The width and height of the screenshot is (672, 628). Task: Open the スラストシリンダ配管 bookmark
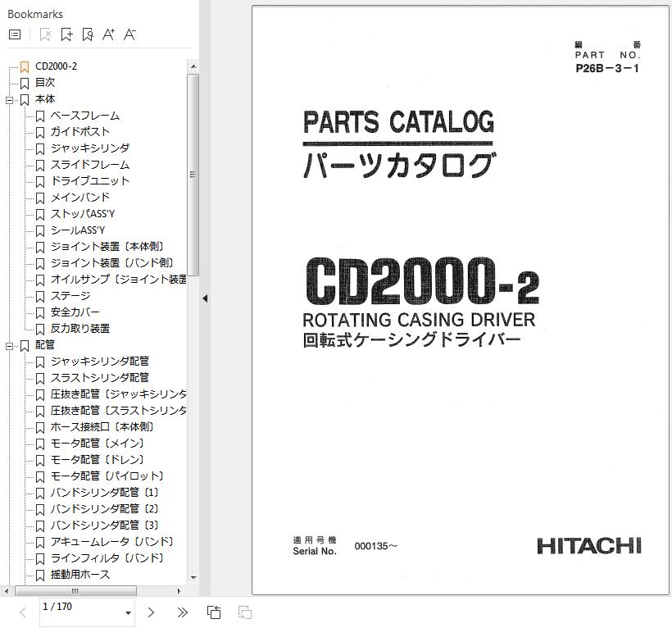coord(100,378)
